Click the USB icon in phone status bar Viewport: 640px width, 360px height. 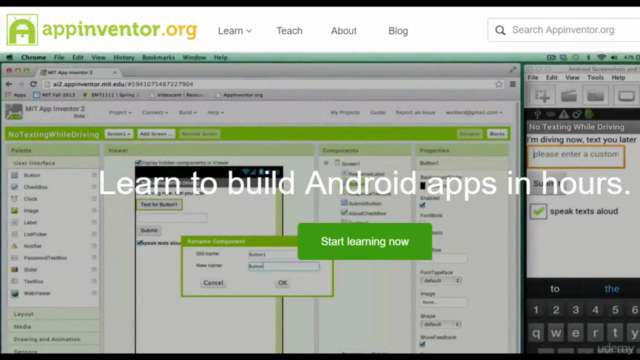[538, 114]
